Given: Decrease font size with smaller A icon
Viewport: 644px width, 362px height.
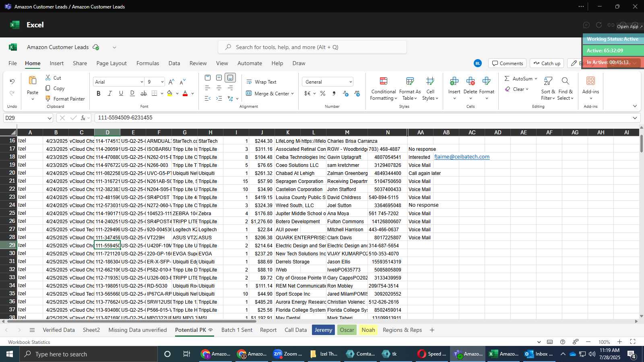Looking at the screenshot, I should point(183,82).
